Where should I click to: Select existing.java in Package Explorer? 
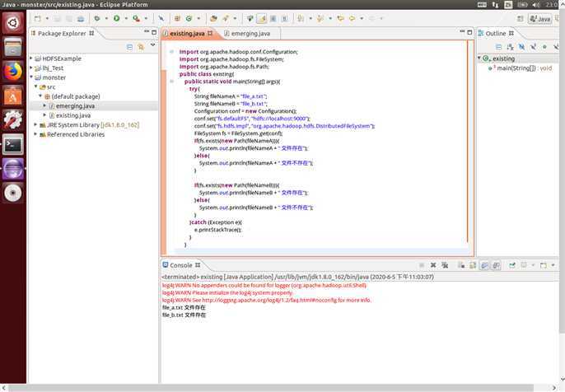coord(72,115)
